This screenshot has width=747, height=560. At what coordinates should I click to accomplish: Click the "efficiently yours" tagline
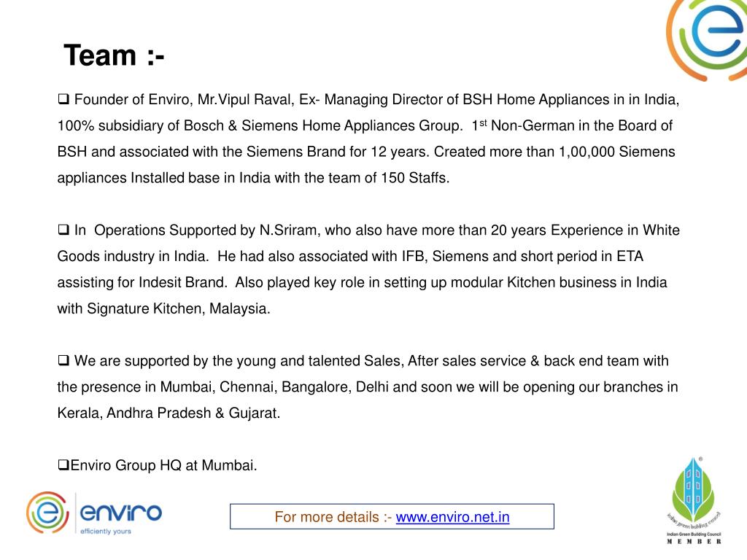106,532
